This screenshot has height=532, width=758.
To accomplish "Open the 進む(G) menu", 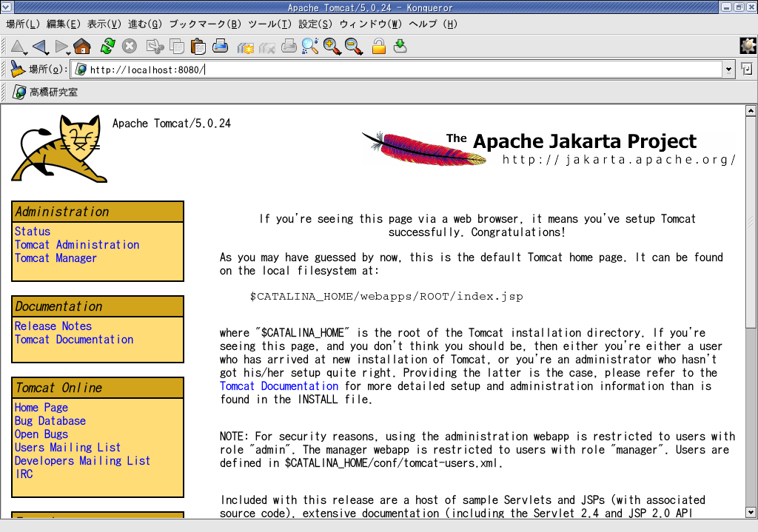I will [144, 24].
